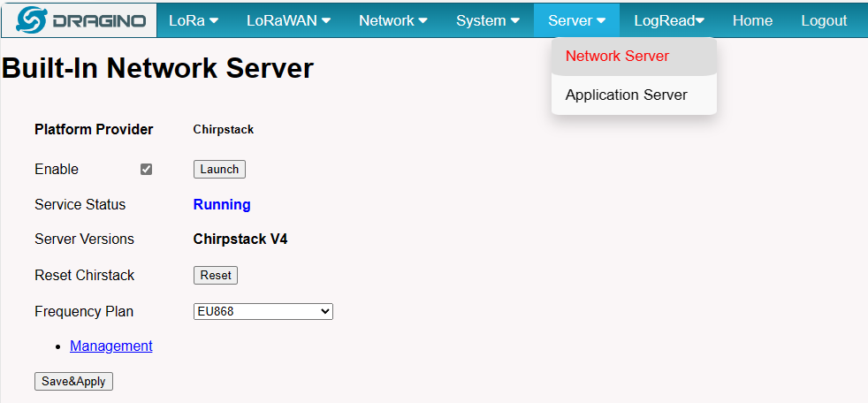Click the Reset Chirstack label

[x=84, y=275]
